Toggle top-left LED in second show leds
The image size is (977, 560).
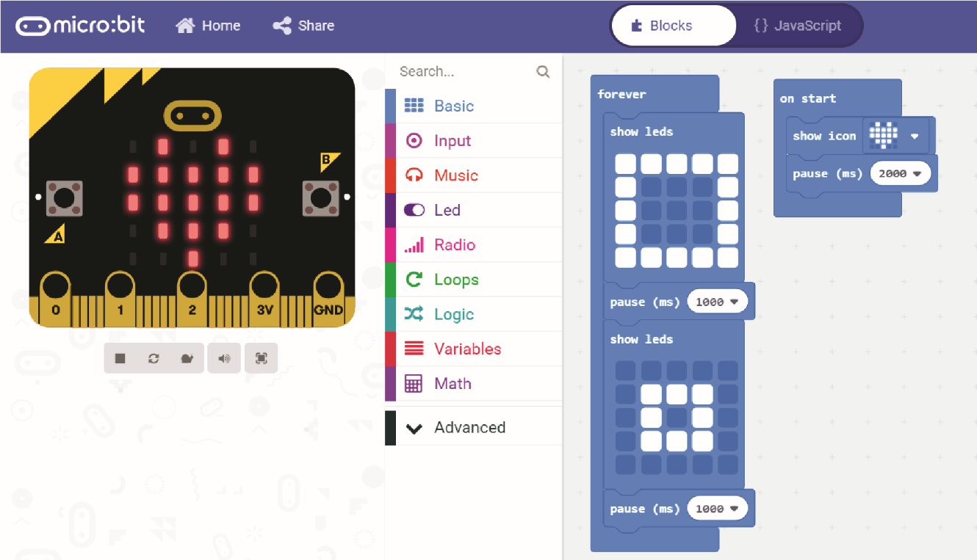point(625,371)
